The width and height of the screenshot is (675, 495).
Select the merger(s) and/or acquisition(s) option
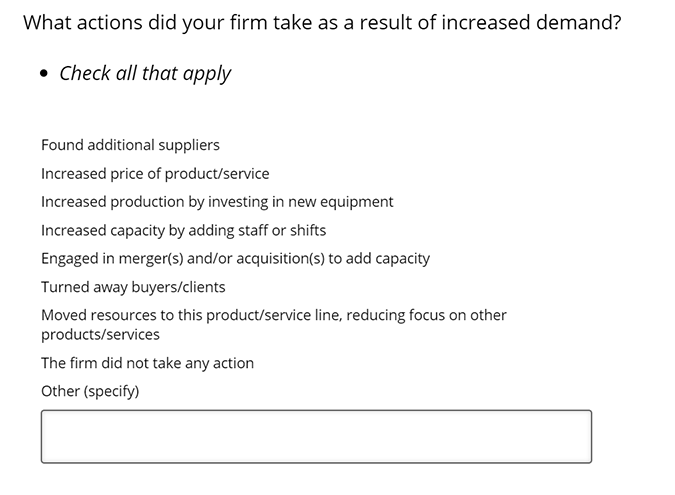coord(235,258)
